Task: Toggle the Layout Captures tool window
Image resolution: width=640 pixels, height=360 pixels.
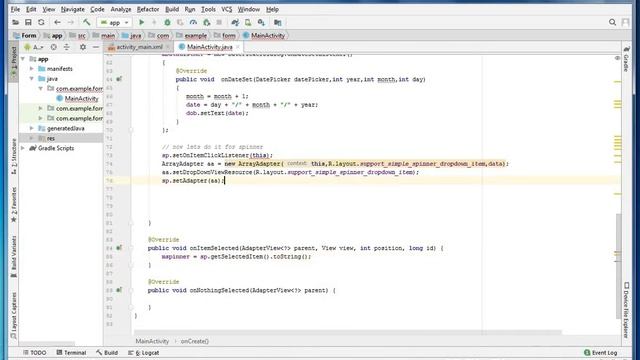Action: 13,316
